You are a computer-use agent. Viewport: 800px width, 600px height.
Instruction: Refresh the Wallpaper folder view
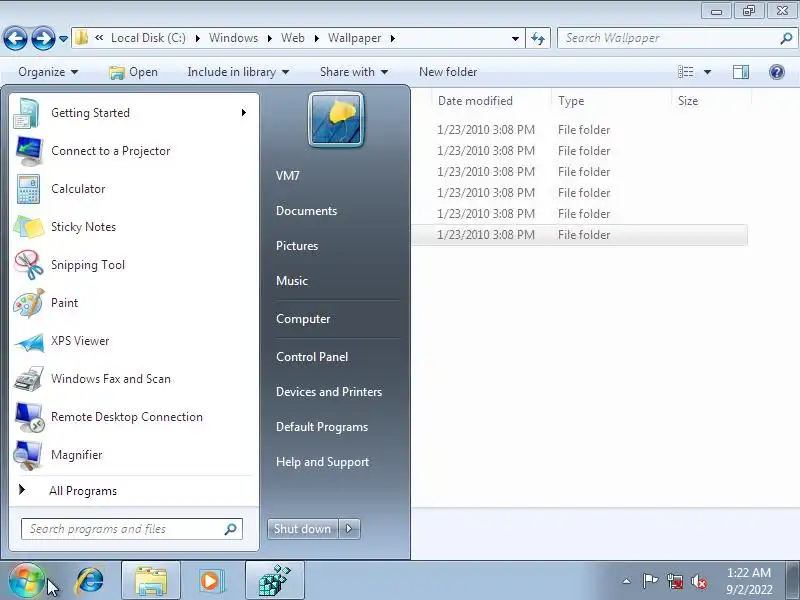pos(538,38)
